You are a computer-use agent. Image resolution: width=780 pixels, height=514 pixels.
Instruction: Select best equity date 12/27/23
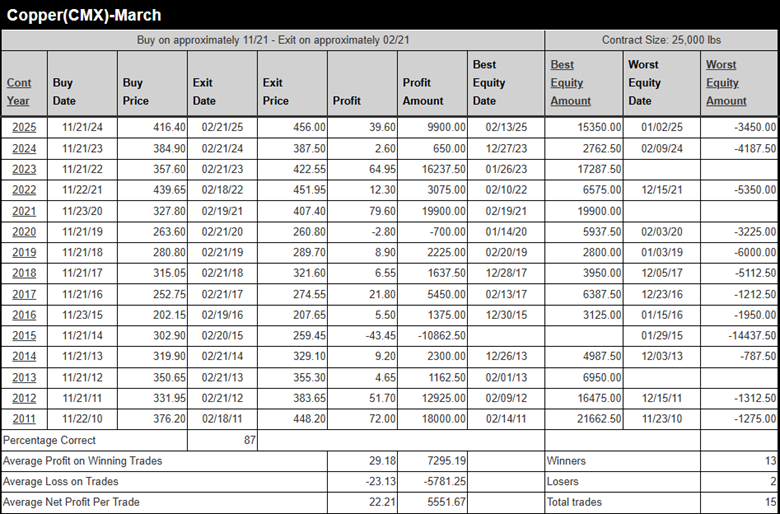point(506,148)
